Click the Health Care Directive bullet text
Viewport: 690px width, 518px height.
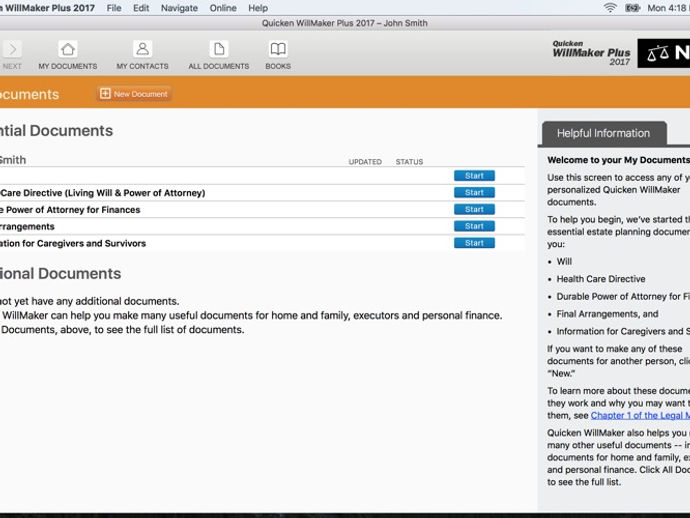[601, 279]
